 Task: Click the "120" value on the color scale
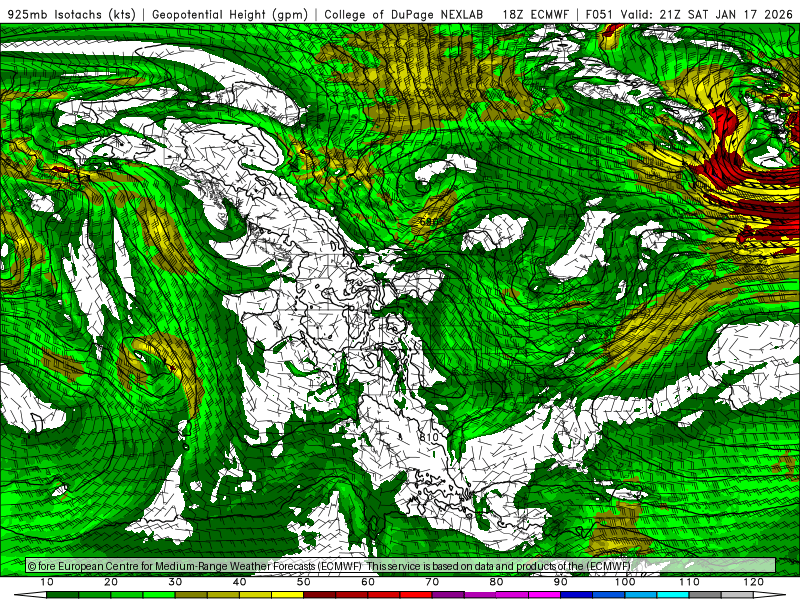click(754, 582)
